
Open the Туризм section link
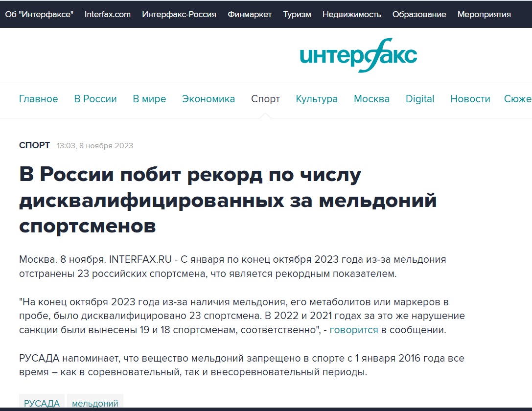point(297,14)
